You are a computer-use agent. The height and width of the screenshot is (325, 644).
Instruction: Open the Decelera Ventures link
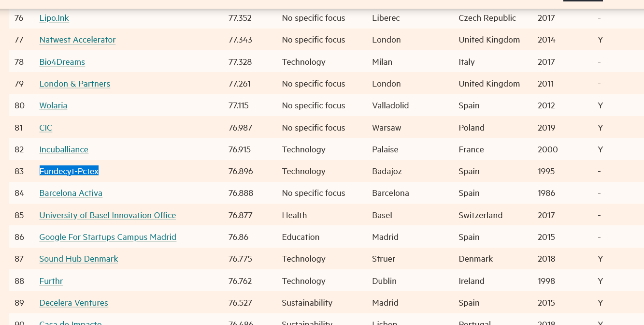(x=73, y=303)
